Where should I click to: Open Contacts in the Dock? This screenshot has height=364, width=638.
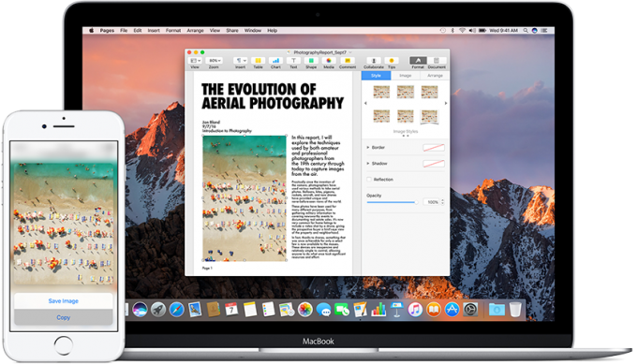point(214,310)
